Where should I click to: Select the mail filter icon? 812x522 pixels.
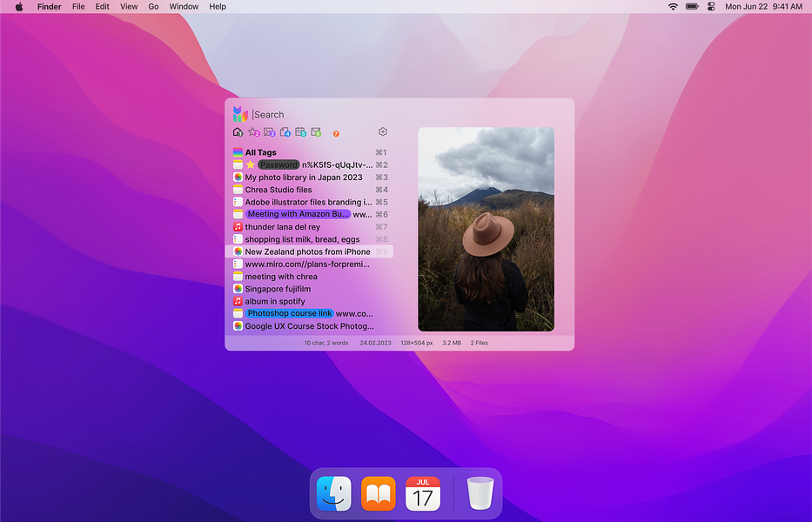point(316,131)
